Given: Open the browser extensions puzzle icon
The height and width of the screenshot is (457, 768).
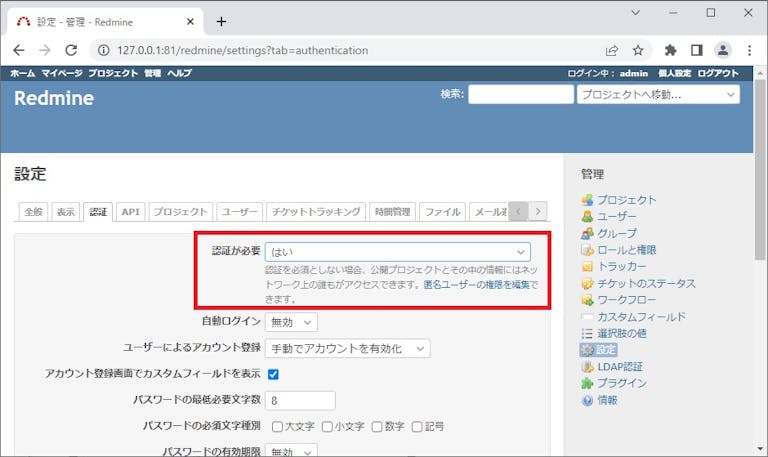Looking at the screenshot, I should [670, 50].
